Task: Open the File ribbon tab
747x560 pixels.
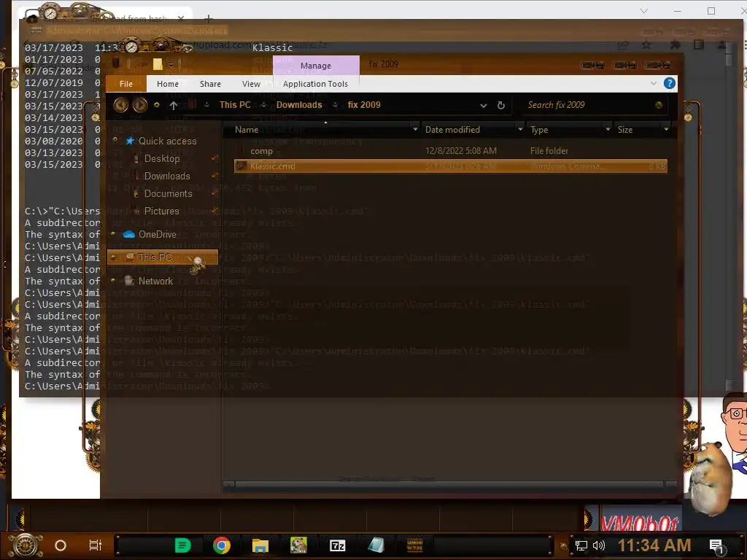Action: (125, 84)
